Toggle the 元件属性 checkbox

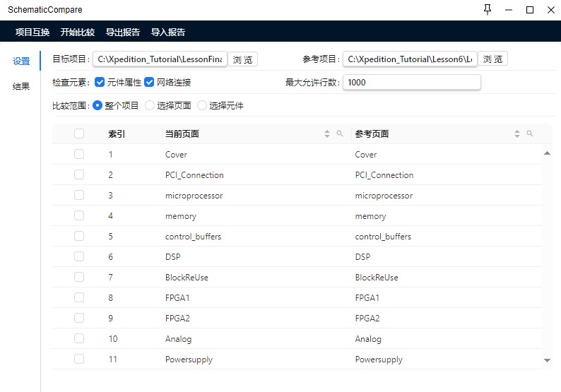(x=100, y=83)
